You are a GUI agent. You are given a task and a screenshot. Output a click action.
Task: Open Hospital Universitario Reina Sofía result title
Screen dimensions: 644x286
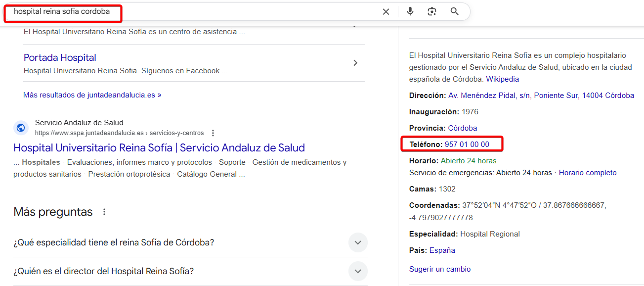pos(159,148)
